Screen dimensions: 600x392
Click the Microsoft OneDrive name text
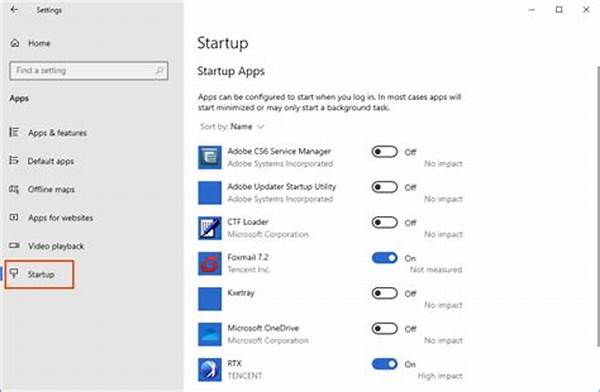(263, 328)
